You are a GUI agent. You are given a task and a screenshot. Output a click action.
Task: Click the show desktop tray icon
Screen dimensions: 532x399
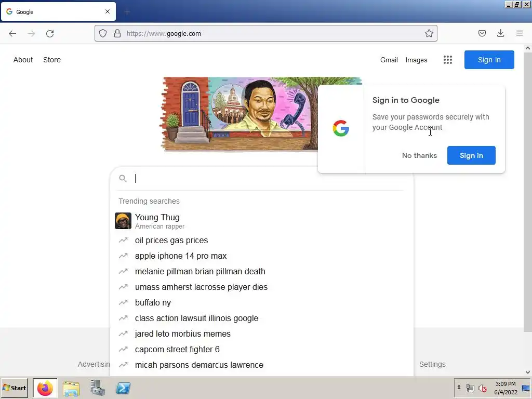[526, 388]
